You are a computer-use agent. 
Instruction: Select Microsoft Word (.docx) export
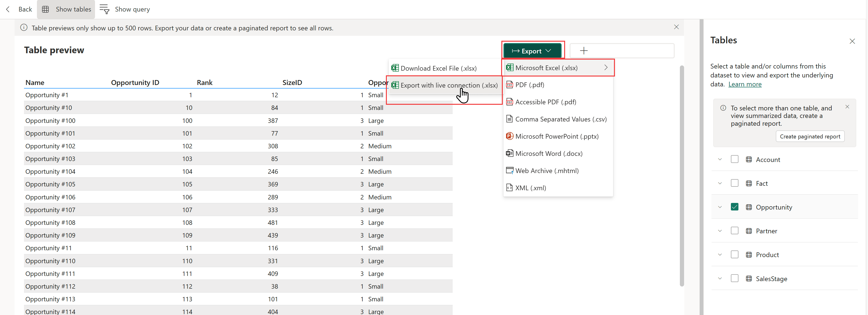pyautogui.click(x=549, y=153)
